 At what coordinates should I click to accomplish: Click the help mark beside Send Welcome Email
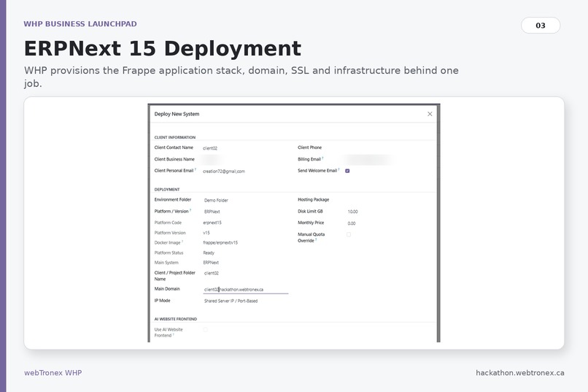click(x=339, y=169)
